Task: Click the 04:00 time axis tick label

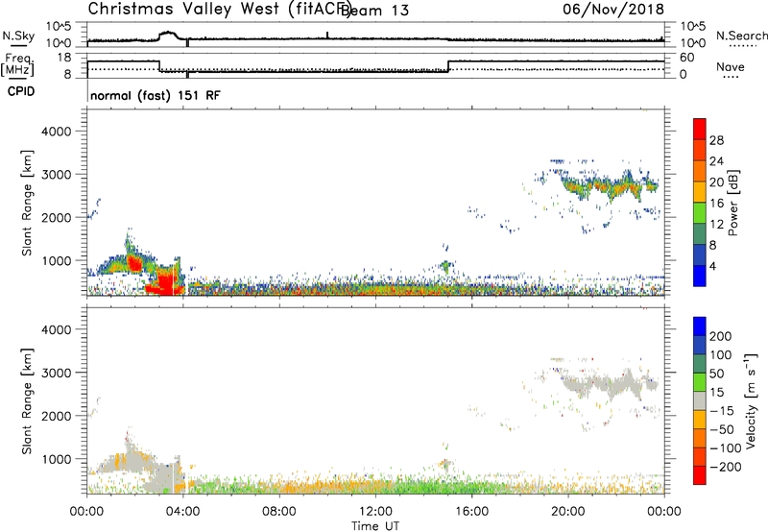Action: coord(183,512)
